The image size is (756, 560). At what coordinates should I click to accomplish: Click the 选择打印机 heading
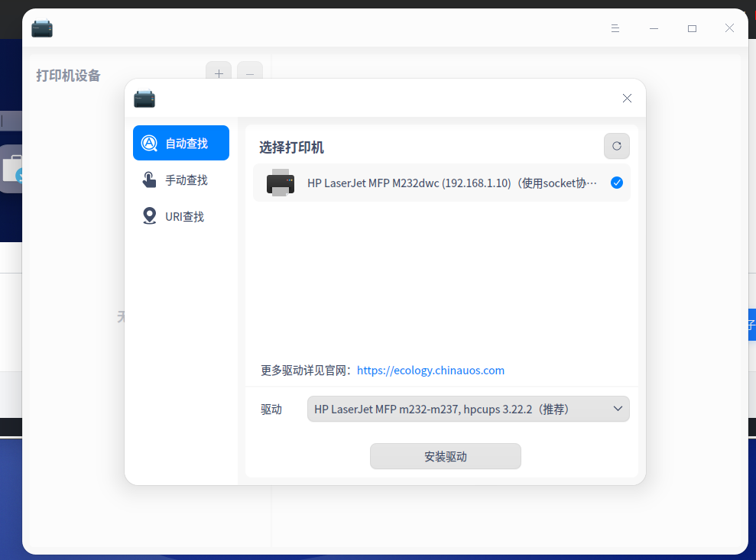pyautogui.click(x=291, y=147)
